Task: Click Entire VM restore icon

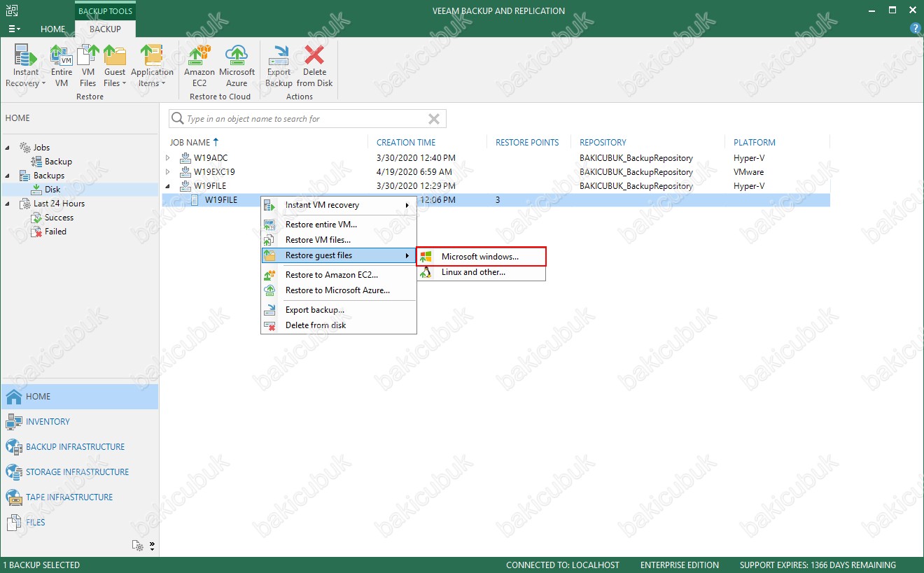Action: (x=62, y=66)
